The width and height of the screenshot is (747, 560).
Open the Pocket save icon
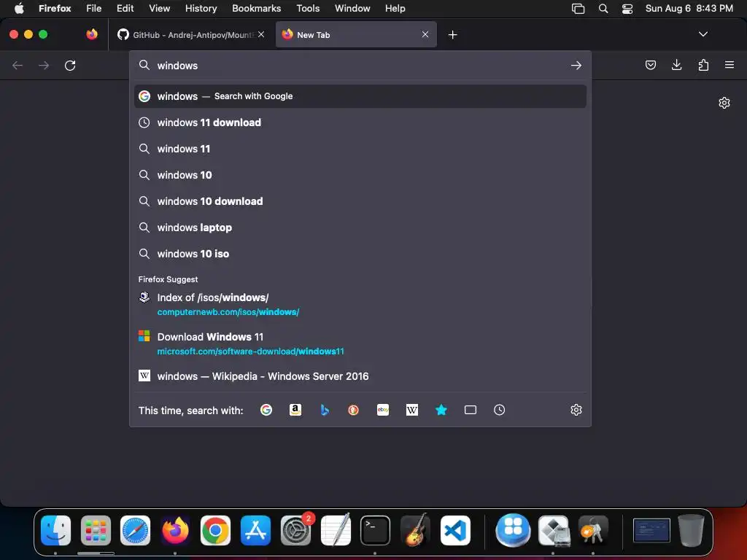(x=650, y=65)
